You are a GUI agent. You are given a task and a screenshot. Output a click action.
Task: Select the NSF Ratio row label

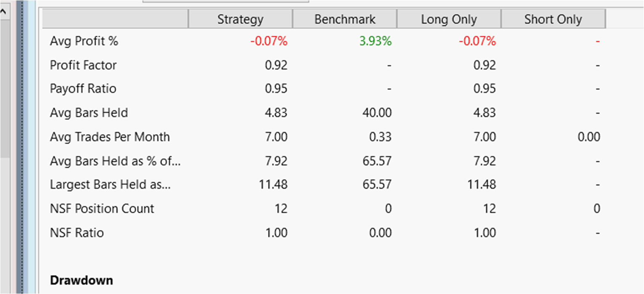pos(77,233)
